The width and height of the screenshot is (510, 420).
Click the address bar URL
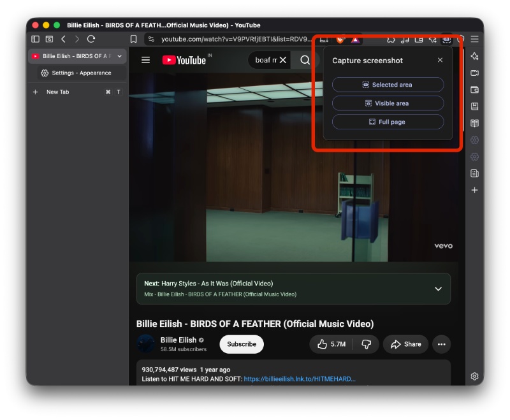[237, 40]
